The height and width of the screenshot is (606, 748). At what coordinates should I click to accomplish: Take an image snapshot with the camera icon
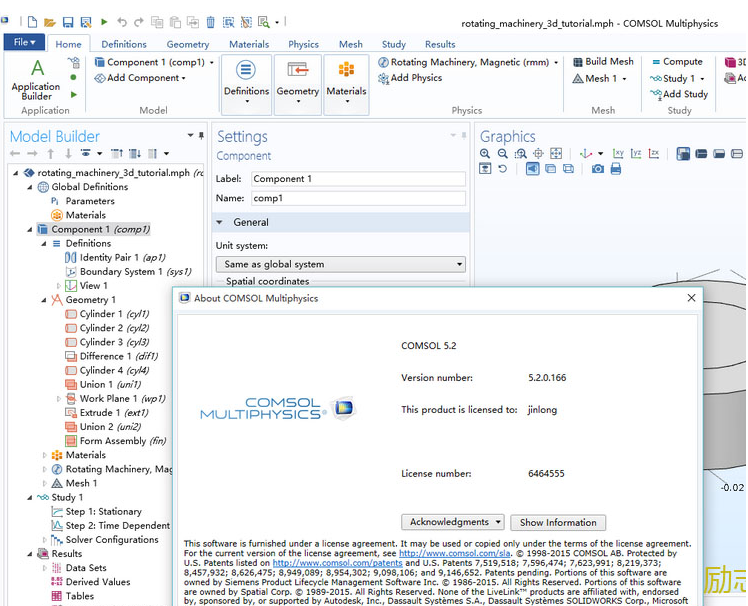coord(598,169)
